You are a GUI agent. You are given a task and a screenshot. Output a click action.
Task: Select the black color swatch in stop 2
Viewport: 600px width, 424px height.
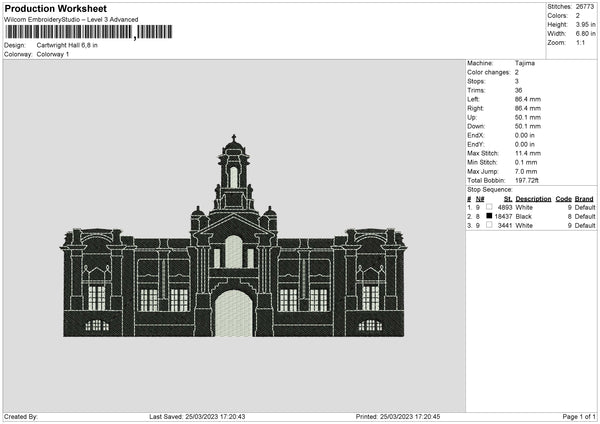point(490,216)
